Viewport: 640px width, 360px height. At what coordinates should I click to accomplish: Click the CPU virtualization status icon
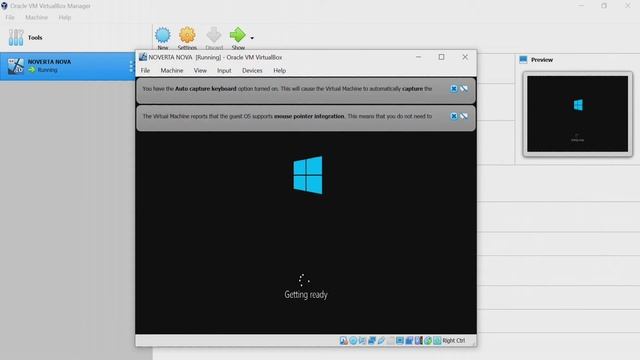(x=418, y=340)
